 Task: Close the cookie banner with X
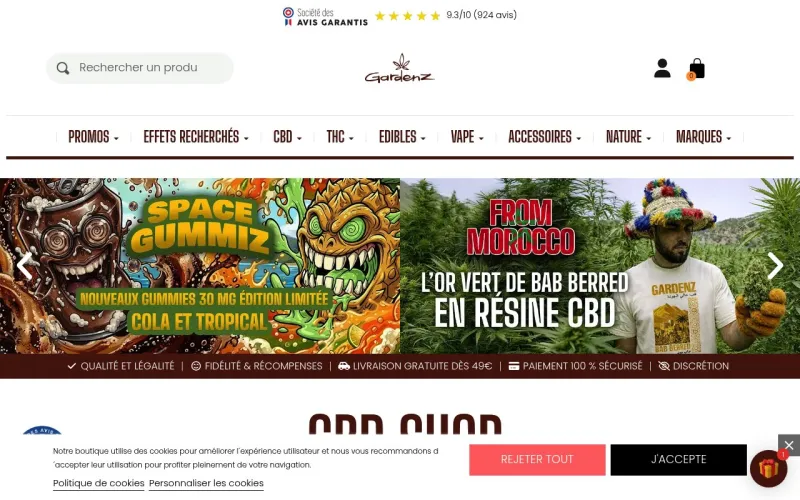(789, 445)
